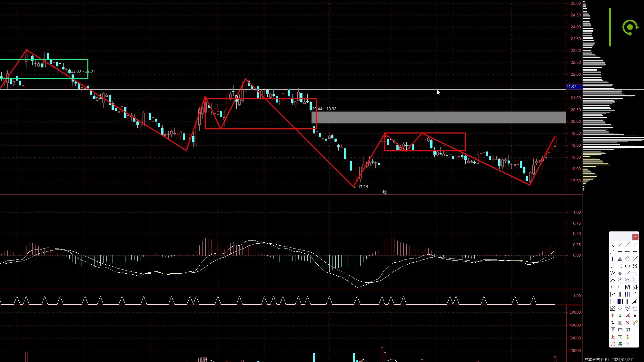Click the hide drawings icon with yellow circle
The height and width of the screenshot is (362, 644).
pos(635,323)
